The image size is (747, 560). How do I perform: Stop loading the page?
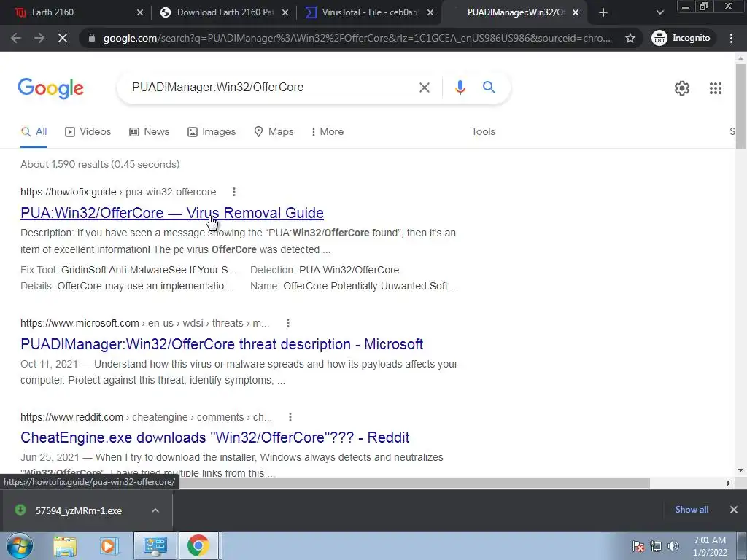click(x=63, y=38)
